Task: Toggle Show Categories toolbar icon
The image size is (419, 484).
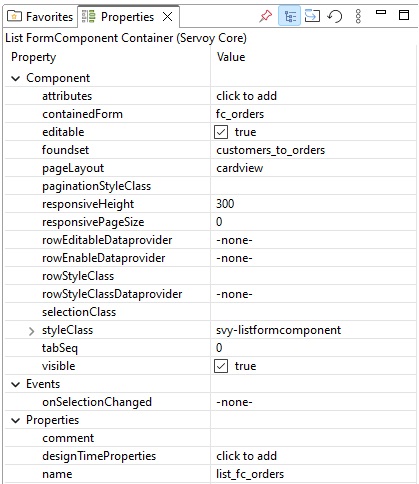Action: pos(289,16)
